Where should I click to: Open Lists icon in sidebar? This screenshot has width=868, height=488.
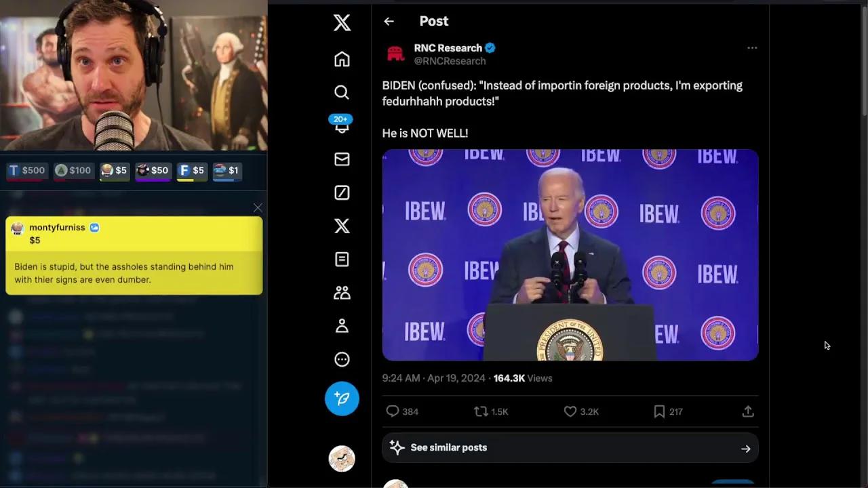pyautogui.click(x=342, y=259)
